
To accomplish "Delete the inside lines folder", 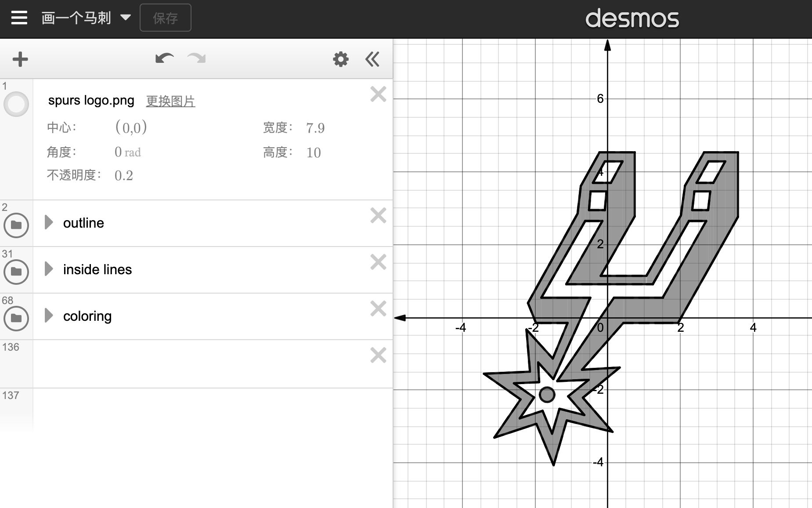I will pos(378,262).
